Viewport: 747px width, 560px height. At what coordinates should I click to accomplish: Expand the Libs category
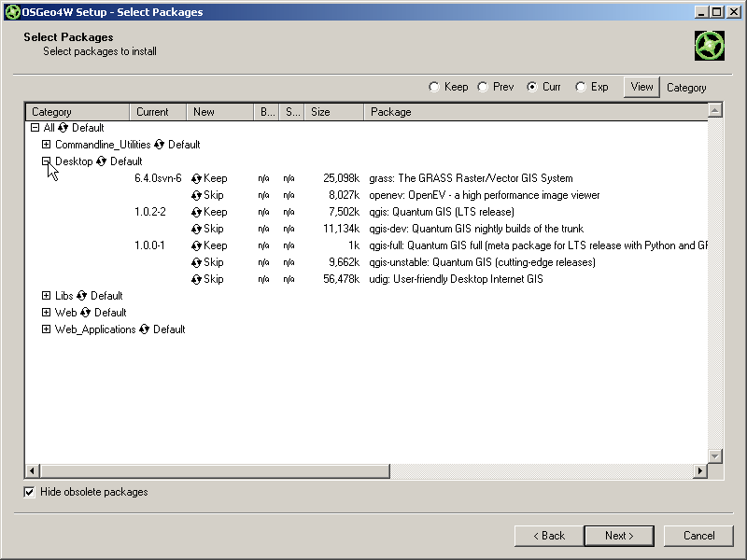pyautogui.click(x=46, y=296)
